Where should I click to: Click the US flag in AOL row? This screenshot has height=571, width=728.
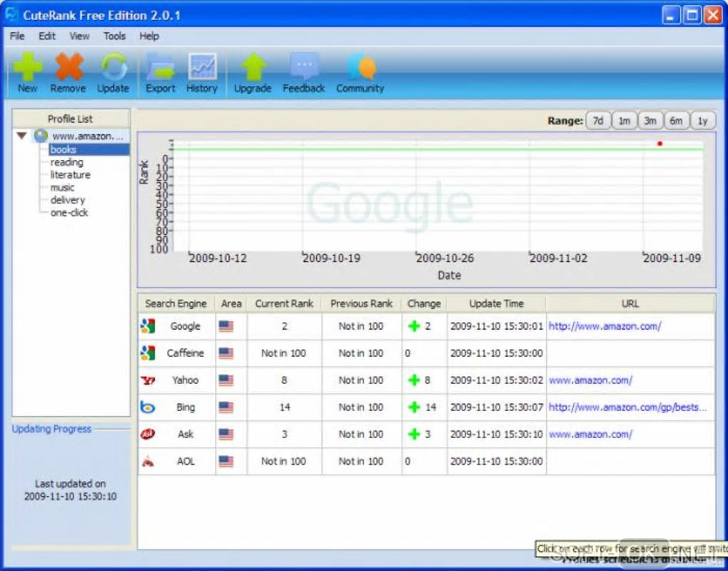coord(226,461)
